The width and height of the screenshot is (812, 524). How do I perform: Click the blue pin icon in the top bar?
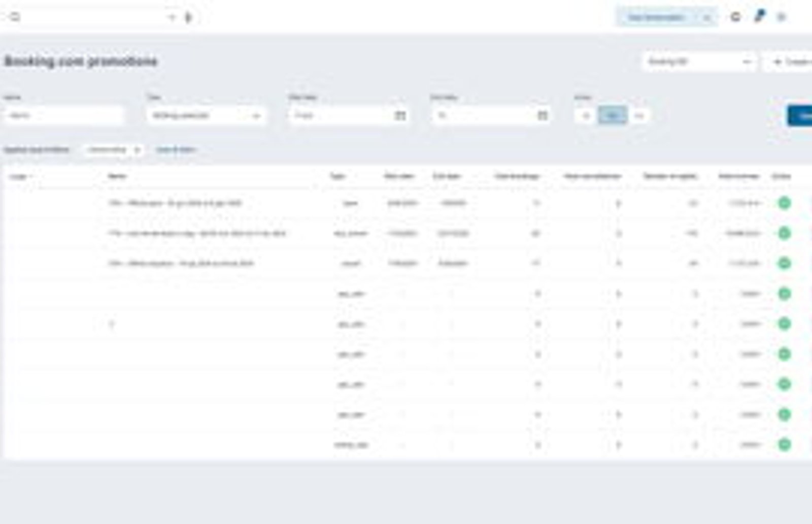tap(759, 16)
